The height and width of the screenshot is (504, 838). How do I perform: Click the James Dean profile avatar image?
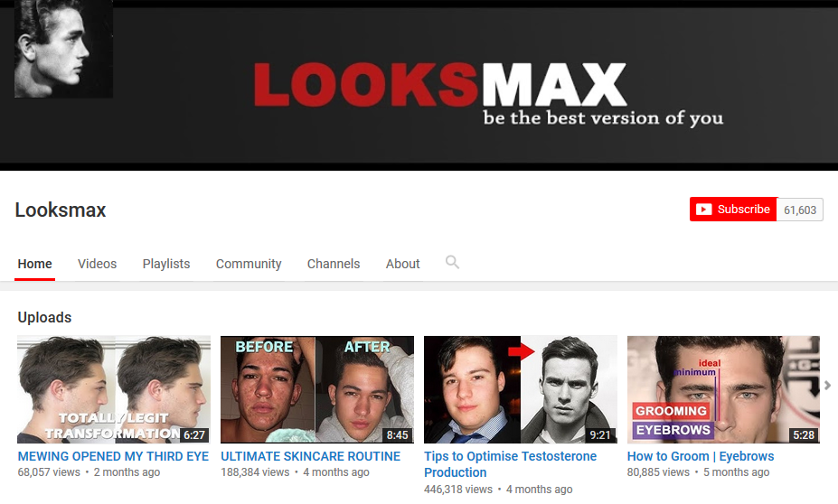pos(63,49)
